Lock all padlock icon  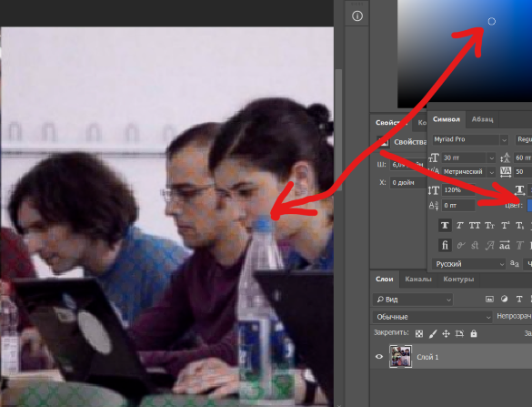pos(474,333)
